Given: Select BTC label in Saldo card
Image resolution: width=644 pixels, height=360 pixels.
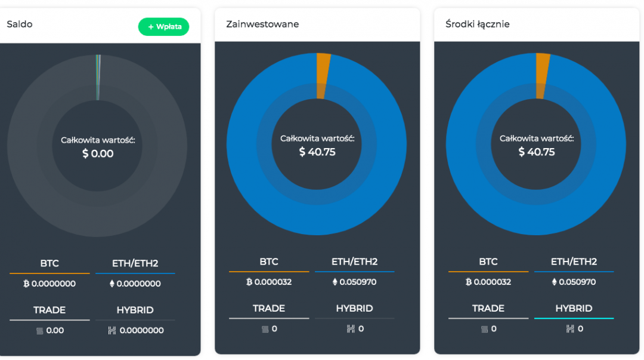Looking at the screenshot, I should coord(49,263).
